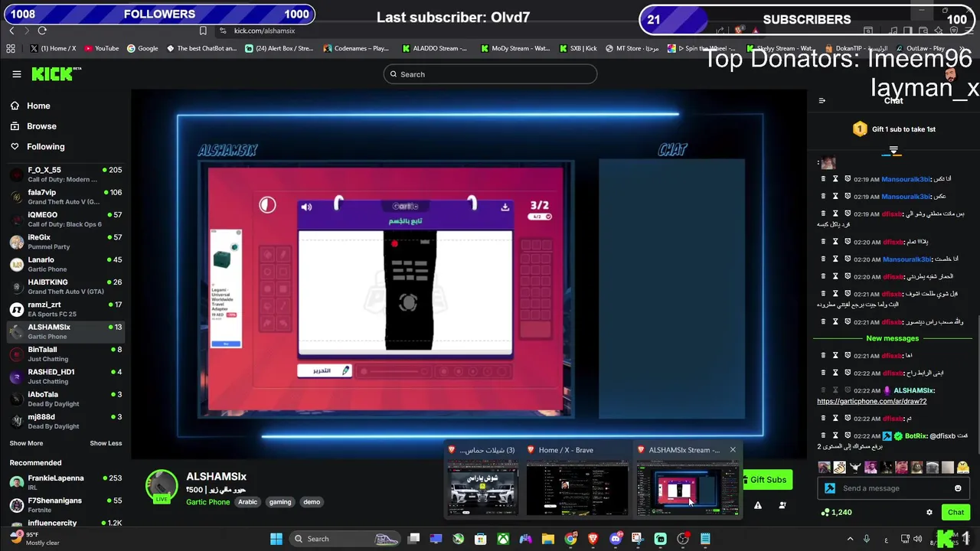This screenshot has height=551, width=980.
Task: Open HAIBTKING channel in sidebar
Action: tap(65, 286)
